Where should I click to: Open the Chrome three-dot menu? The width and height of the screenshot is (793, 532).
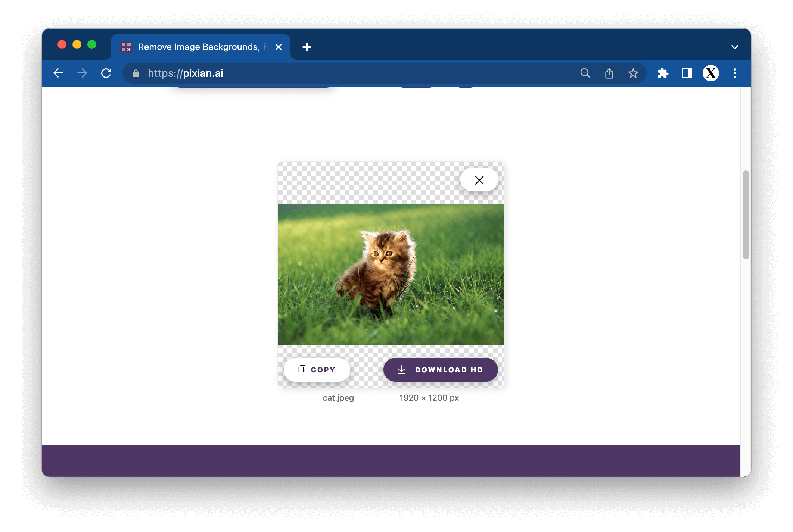point(734,73)
